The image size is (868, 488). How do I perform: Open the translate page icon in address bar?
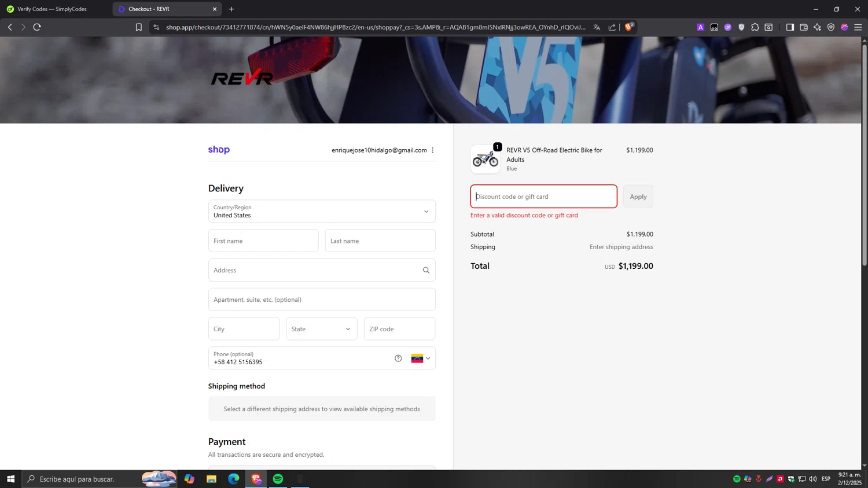tap(597, 27)
